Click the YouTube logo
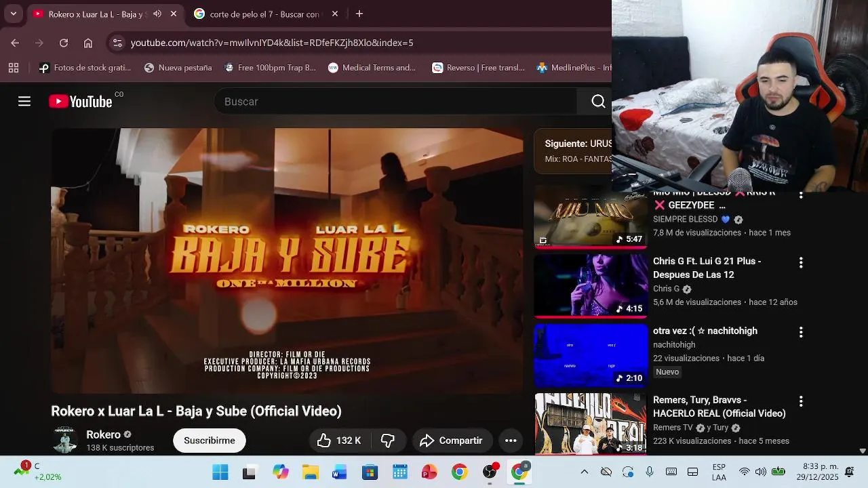The height and width of the screenshot is (488, 868). [x=81, y=102]
